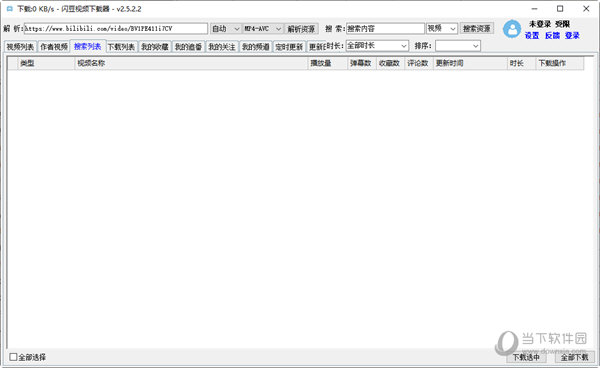Click the 全部下载 button
Image resolution: width=600 pixels, height=368 pixels.
click(x=574, y=357)
